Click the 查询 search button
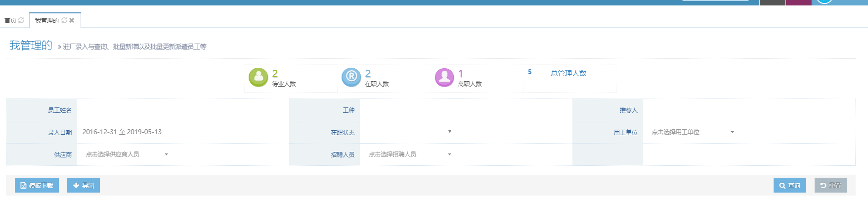868x201 pixels. pyautogui.click(x=789, y=185)
